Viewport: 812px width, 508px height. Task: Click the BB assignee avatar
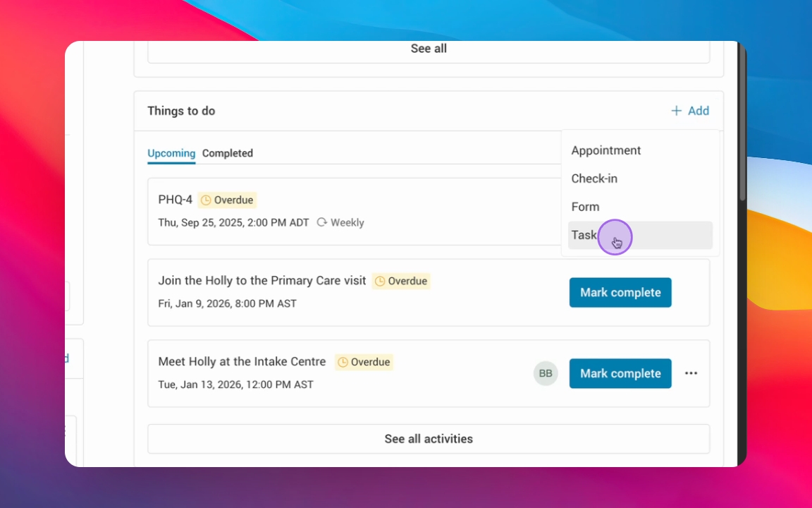tap(546, 373)
